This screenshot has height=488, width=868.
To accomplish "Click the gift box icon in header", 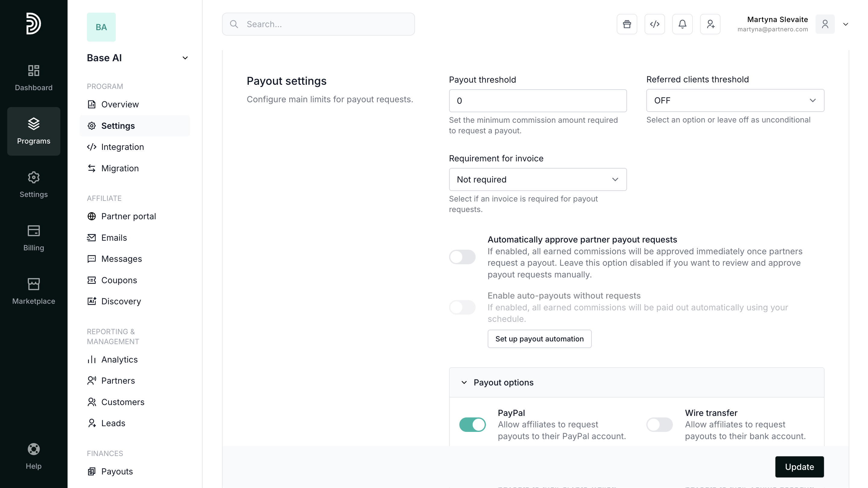I will (627, 24).
